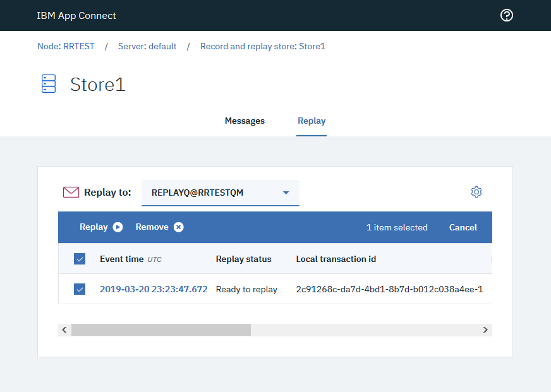Click the envelope icon beside Replay to
Screen dimensions: 551x392
click(x=71, y=193)
